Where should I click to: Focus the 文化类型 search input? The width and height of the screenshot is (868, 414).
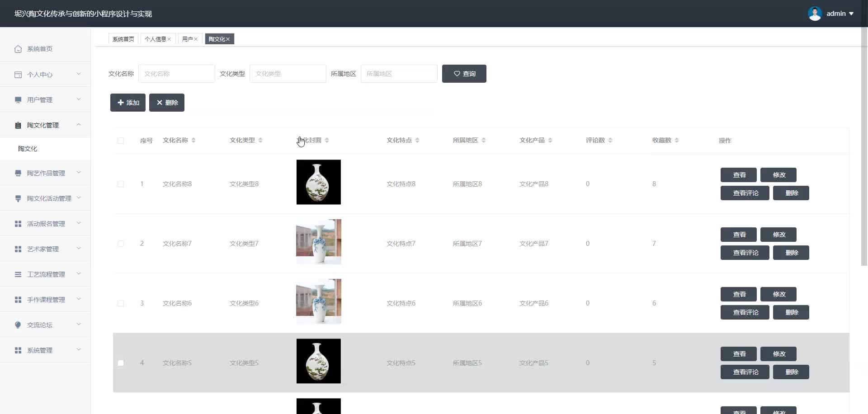click(x=288, y=74)
